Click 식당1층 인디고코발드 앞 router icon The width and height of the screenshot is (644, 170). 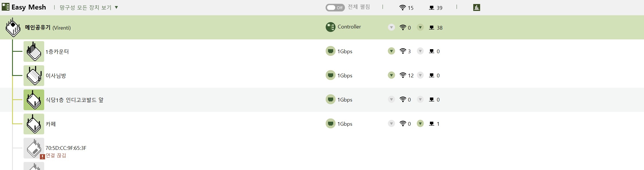click(34, 100)
